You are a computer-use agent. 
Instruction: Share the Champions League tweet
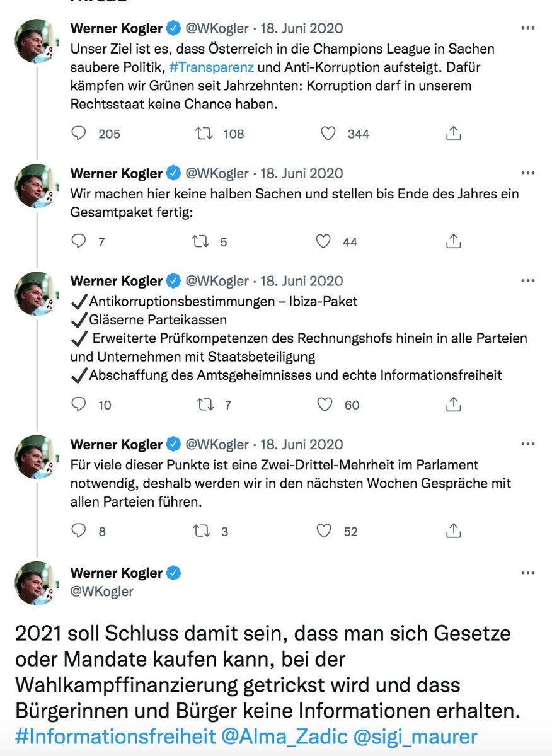[x=454, y=134]
